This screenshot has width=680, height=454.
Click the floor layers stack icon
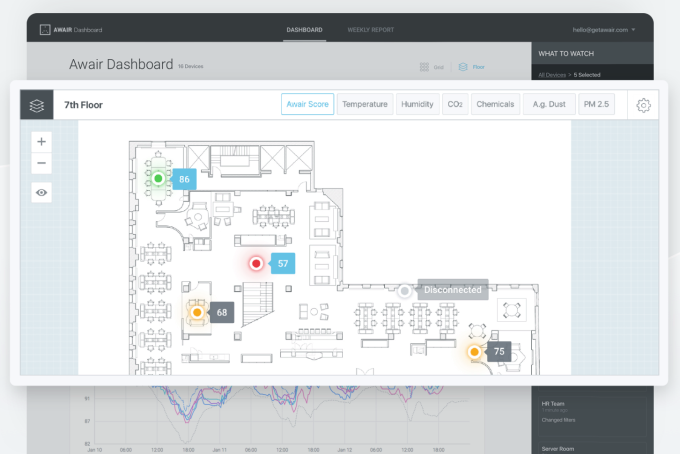[37, 104]
